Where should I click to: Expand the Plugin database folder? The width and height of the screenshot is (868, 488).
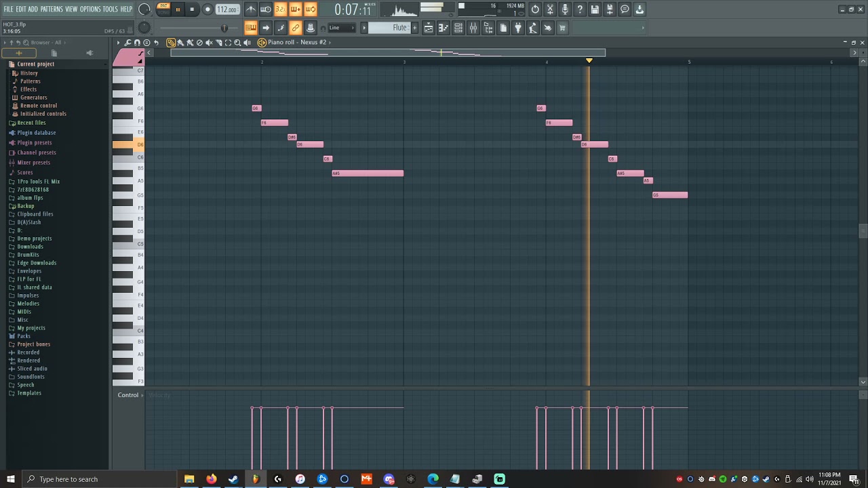click(x=36, y=133)
